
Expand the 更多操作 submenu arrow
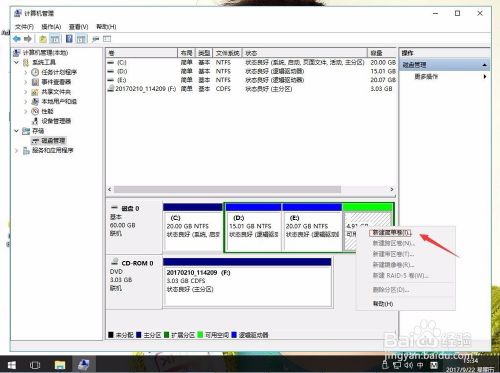click(x=485, y=77)
